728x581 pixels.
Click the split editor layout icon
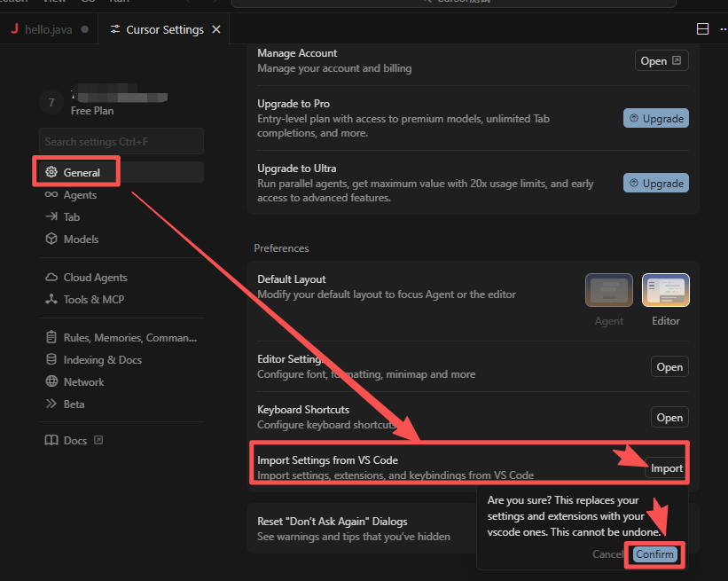coord(702,28)
